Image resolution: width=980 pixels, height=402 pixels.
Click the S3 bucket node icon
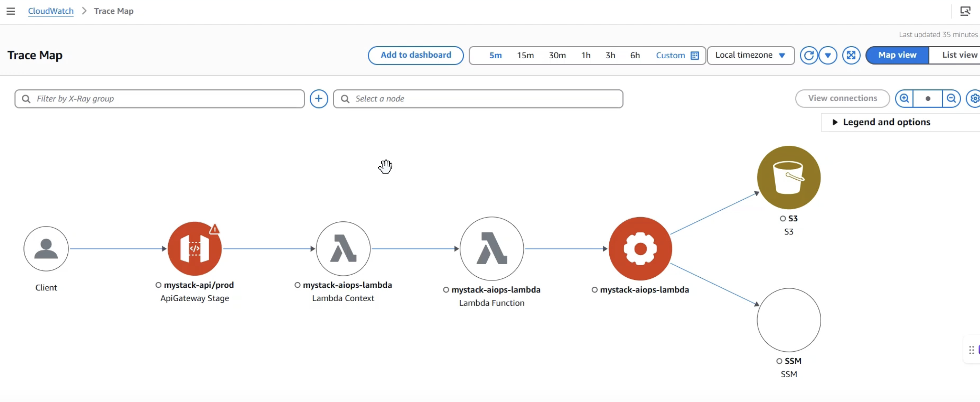[x=788, y=177]
